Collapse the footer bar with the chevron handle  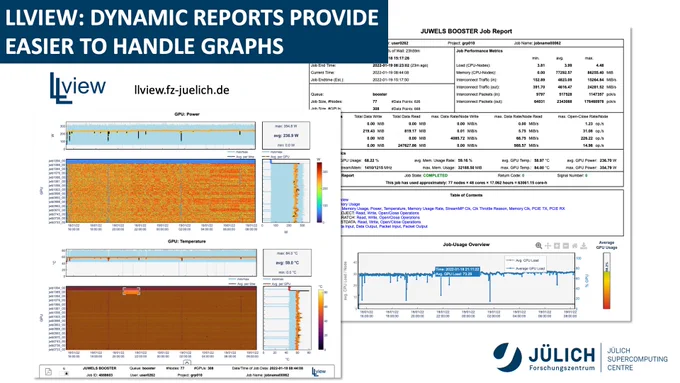pos(187,363)
